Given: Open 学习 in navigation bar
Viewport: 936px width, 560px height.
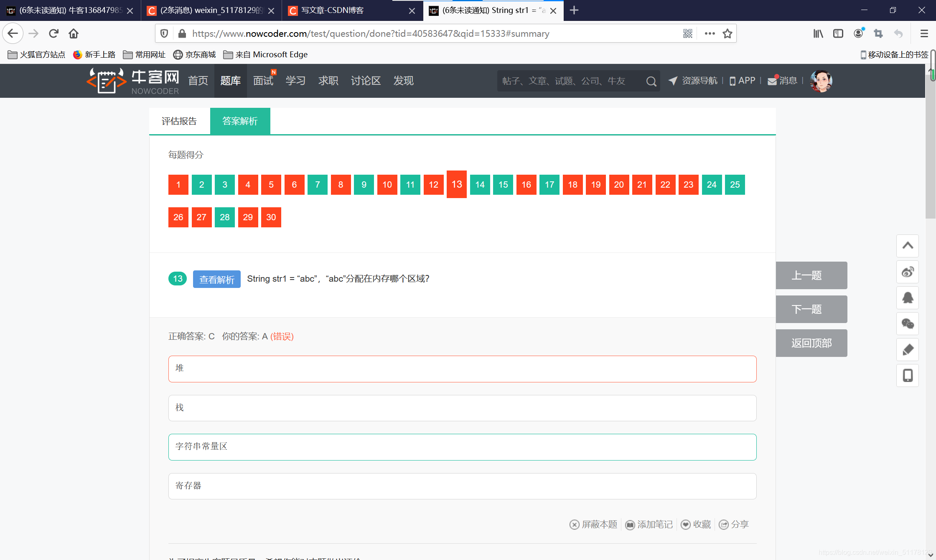Looking at the screenshot, I should point(296,81).
